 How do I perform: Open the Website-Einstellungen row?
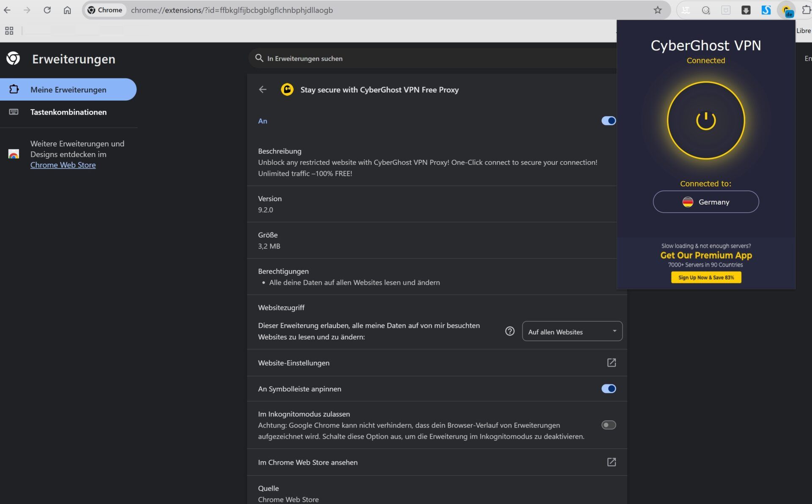437,362
